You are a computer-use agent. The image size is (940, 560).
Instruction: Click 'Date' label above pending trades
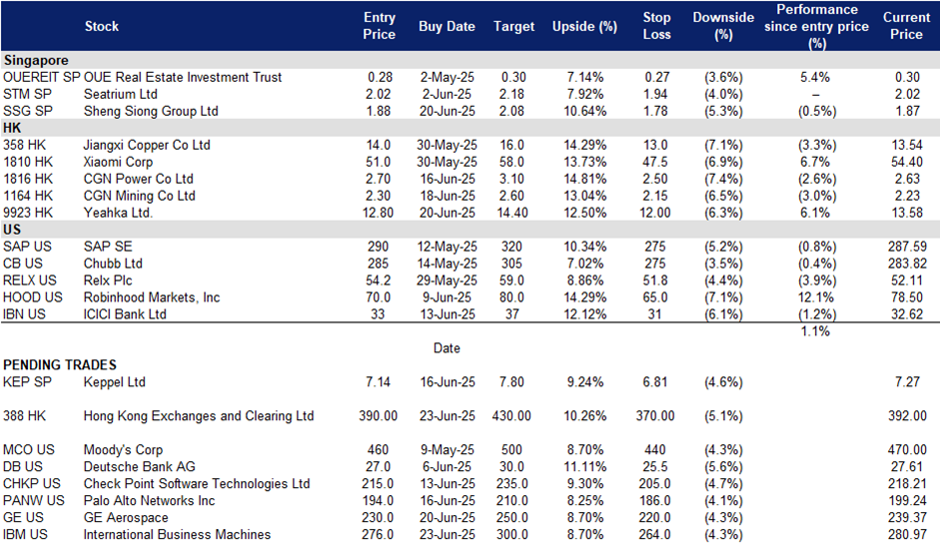[447, 348]
